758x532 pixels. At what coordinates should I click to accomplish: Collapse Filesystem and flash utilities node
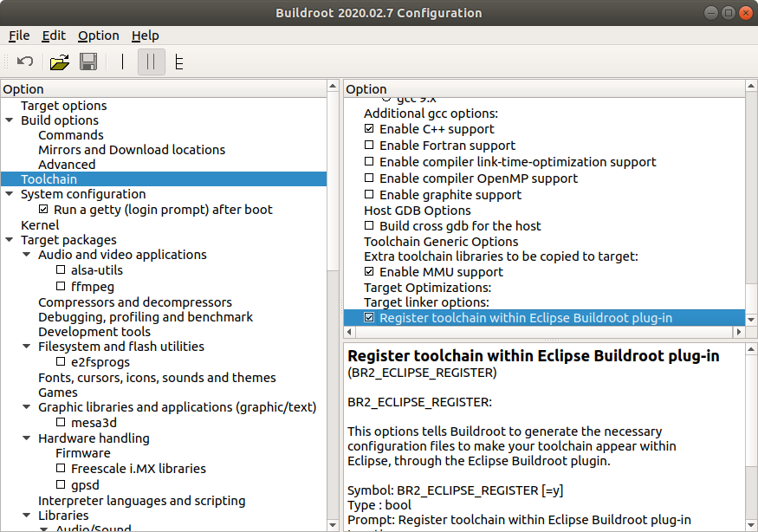27,347
